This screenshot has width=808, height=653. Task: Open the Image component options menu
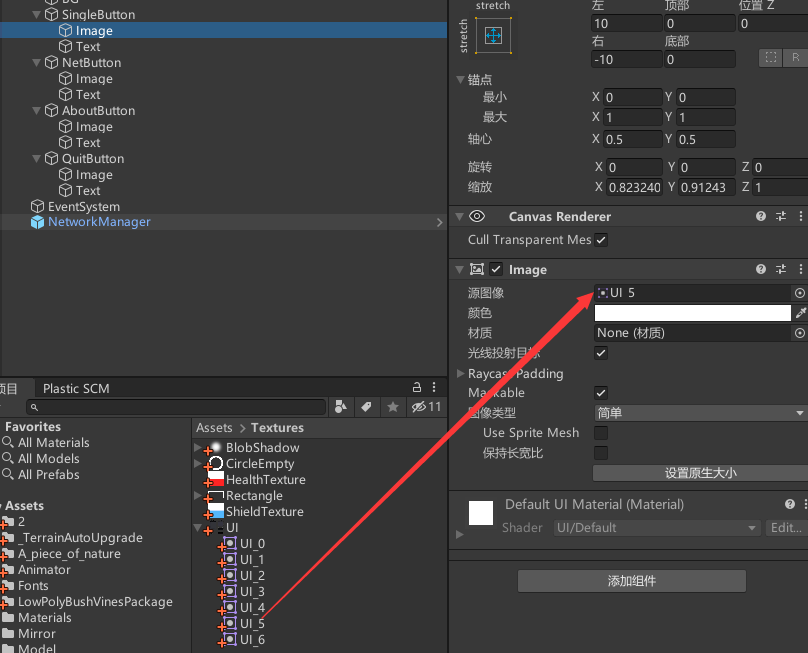[799, 269]
